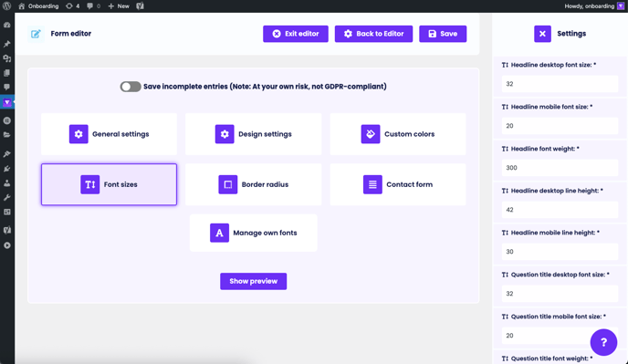628x364 pixels.
Task: Edit Question title desktop font size field
Action: click(x=560, y=294)
